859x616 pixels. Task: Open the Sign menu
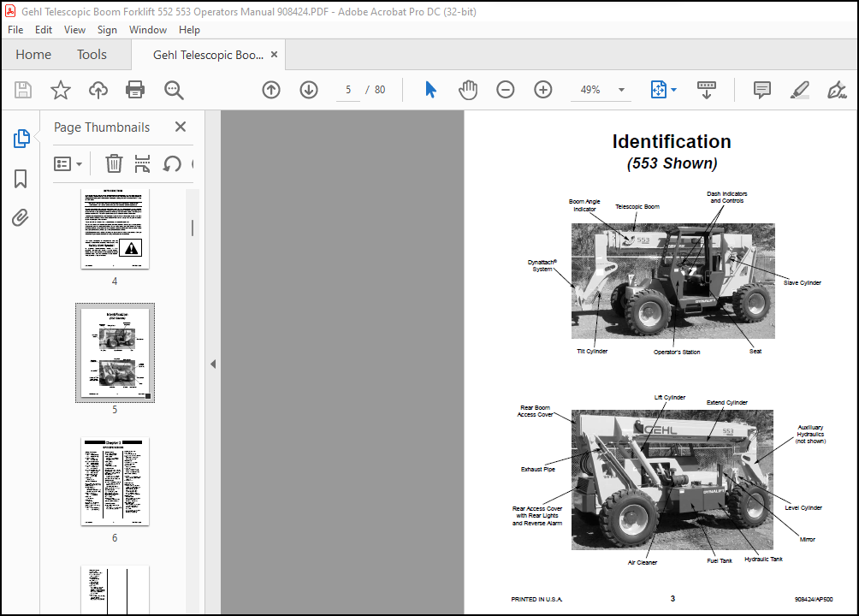pos(107,30)
